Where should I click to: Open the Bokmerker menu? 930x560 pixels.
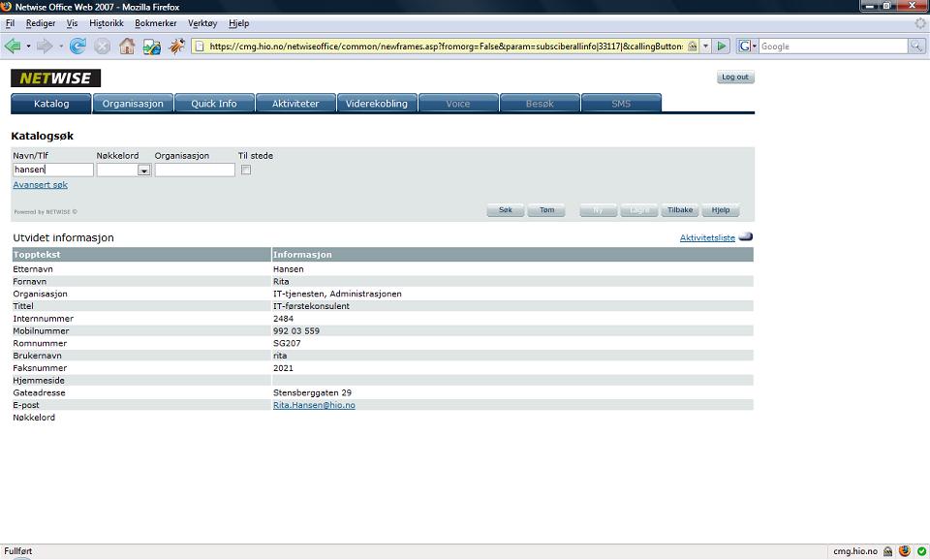point(155,23)
